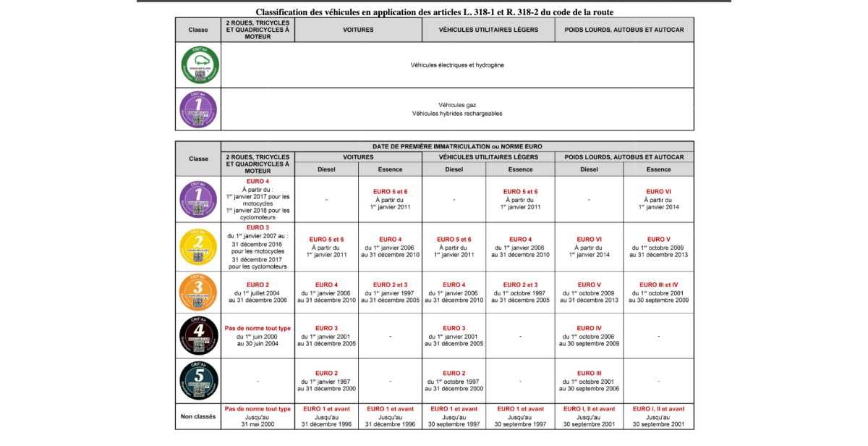Select the orange Crit'Air 3 sticker
The height and width of the screenshot is (446, 868).
pos(198,292)
